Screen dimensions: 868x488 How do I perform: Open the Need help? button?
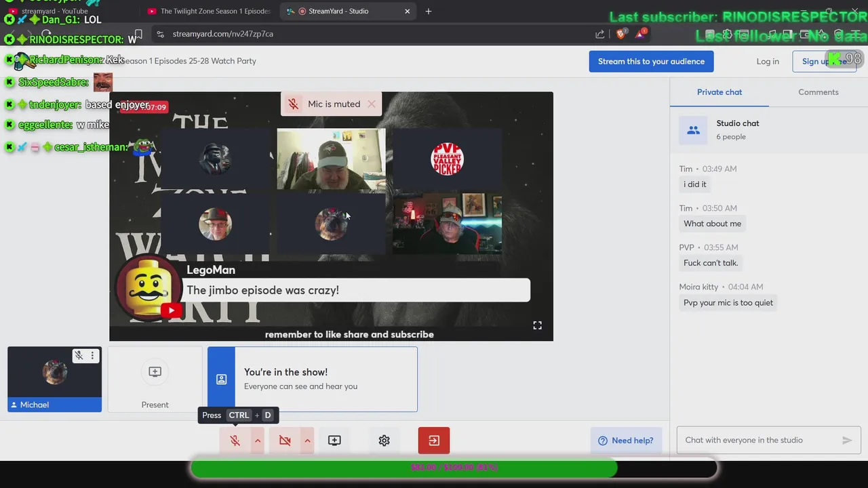(626, 441)
